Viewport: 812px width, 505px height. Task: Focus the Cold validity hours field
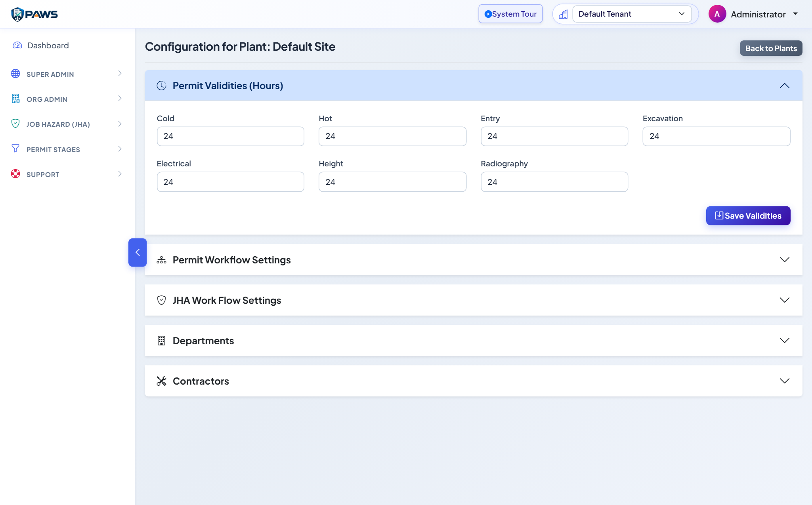(230, 136)
